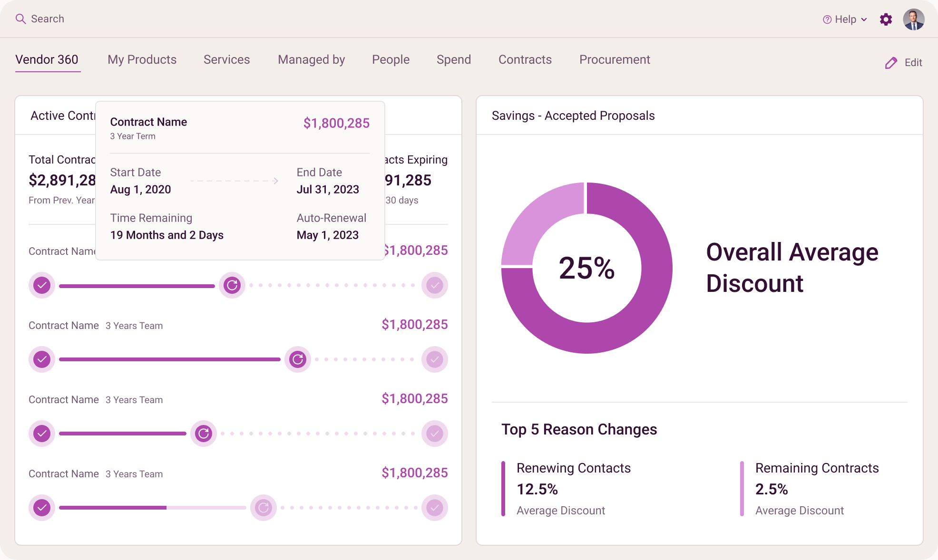938x560 pixels.
Task: Open the Procurement tab
Action: 615,60
